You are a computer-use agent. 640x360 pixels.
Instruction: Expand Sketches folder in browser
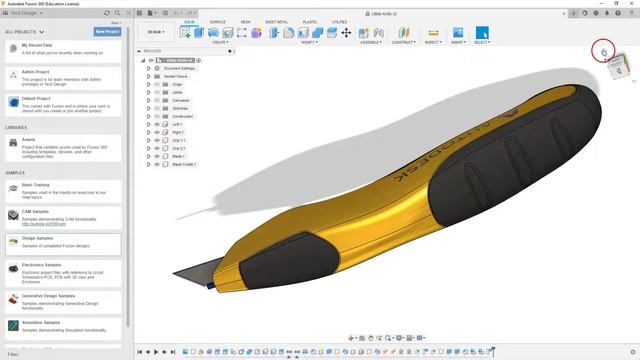(149, 108)
